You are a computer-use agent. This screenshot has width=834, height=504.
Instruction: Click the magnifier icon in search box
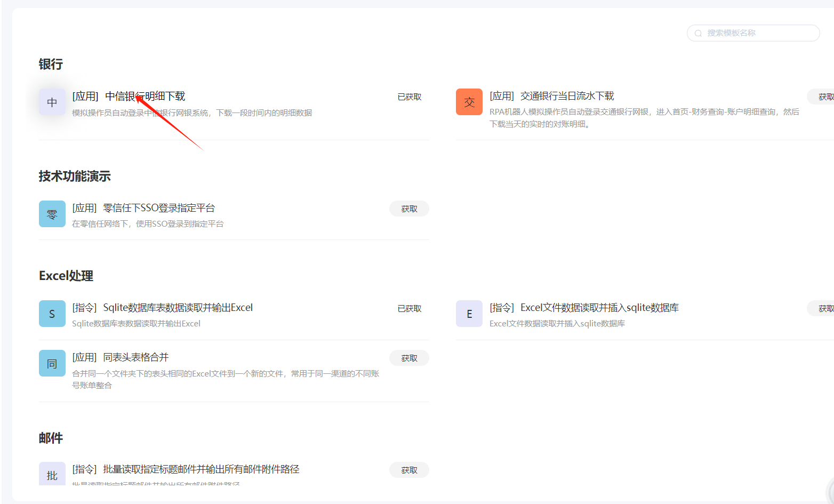698,33
